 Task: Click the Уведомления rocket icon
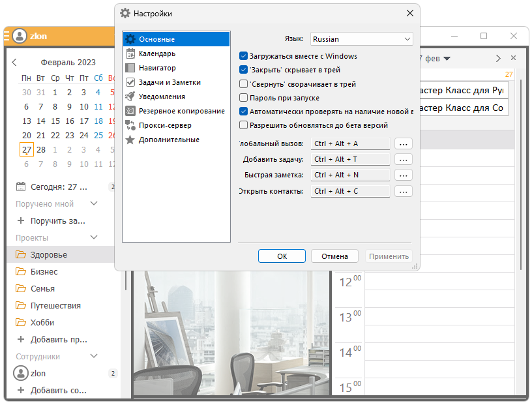point(130,97)
